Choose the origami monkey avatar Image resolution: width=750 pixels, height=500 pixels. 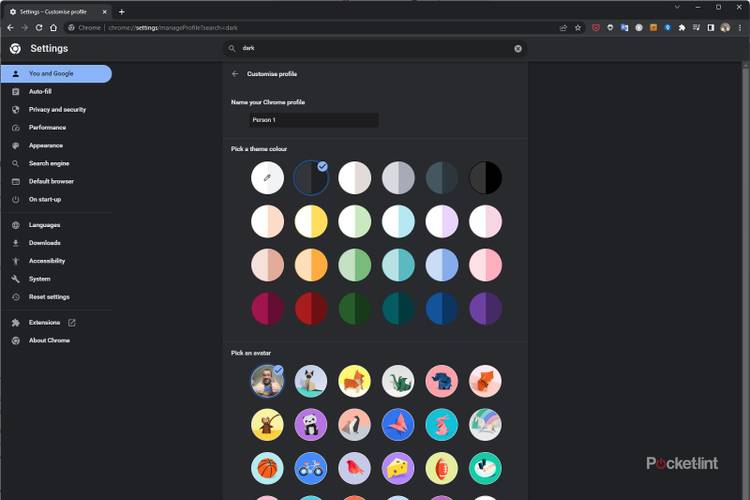(x=267, y=425)
